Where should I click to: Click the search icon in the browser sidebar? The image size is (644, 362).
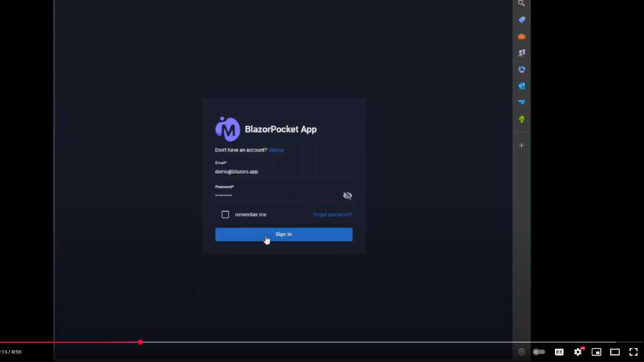pos(521,3)
